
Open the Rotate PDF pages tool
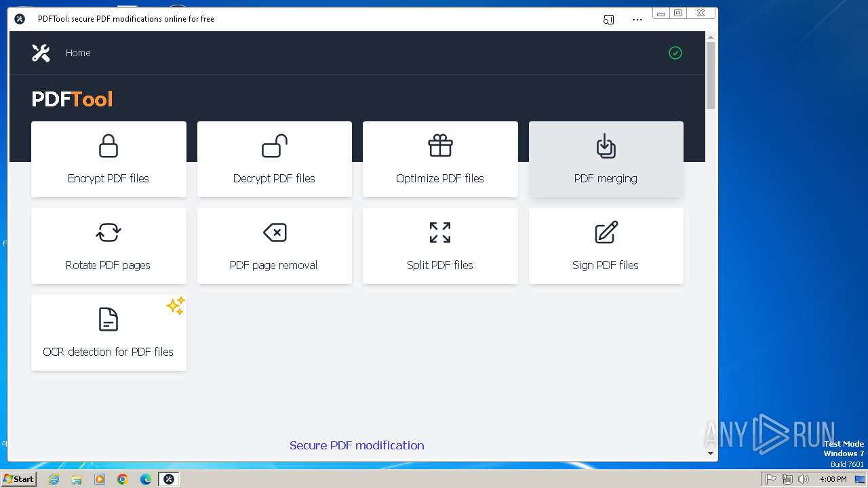pos(108,246)
